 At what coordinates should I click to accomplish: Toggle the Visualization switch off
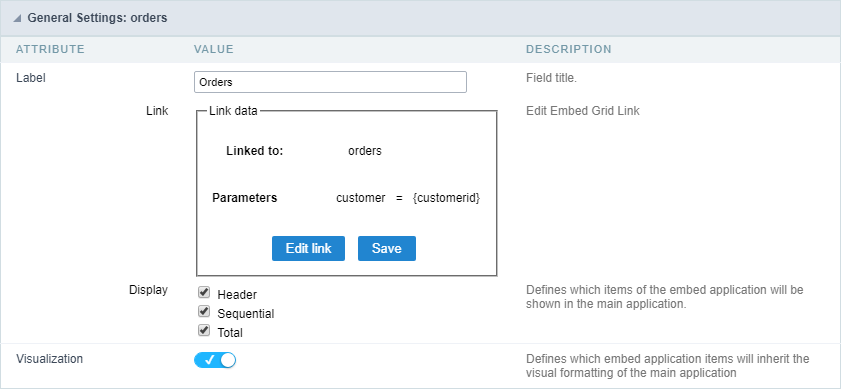215,360
